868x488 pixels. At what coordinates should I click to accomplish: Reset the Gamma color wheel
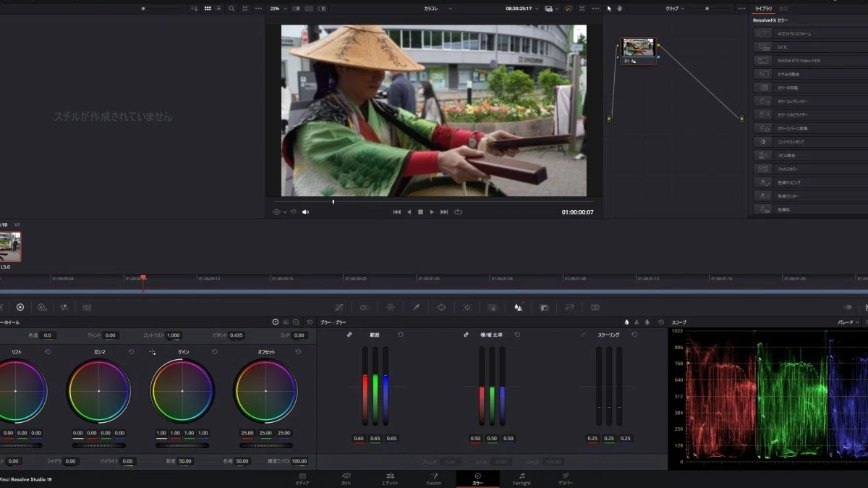point(131,352)
